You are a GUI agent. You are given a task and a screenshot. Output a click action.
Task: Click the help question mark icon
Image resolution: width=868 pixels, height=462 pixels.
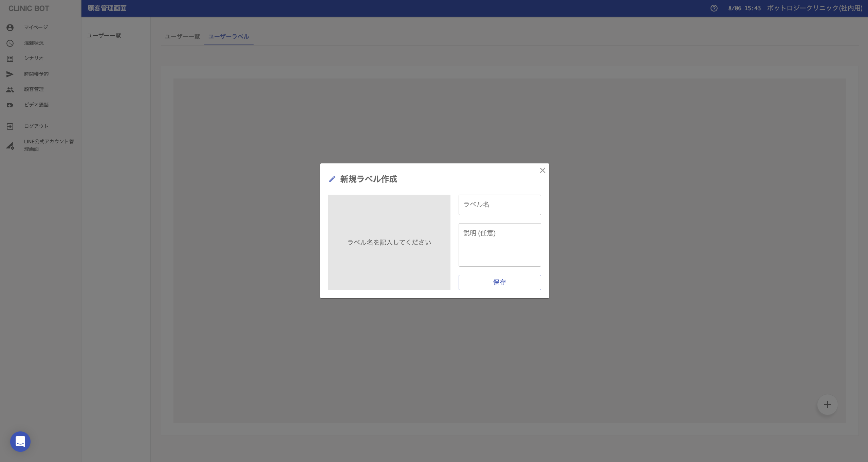click(714, 8)
